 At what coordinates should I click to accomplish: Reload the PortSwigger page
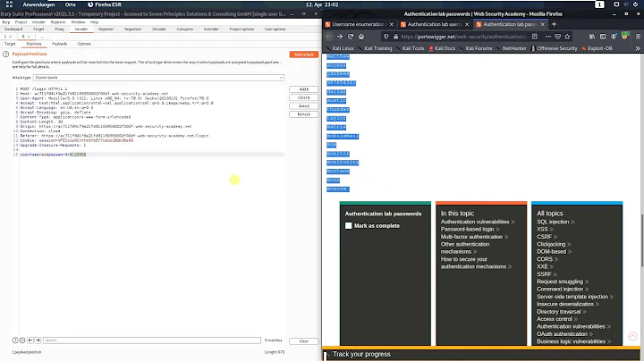point(351,37)
